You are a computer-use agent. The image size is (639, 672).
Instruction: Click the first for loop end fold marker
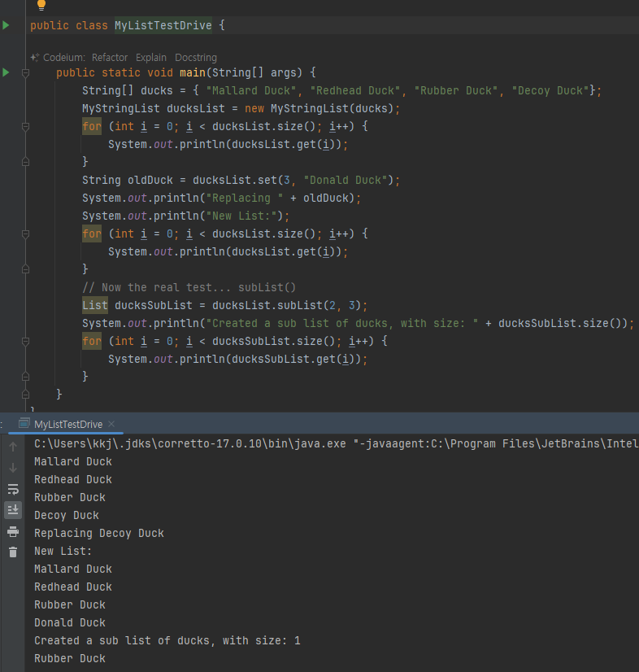(x=25, y=162)
